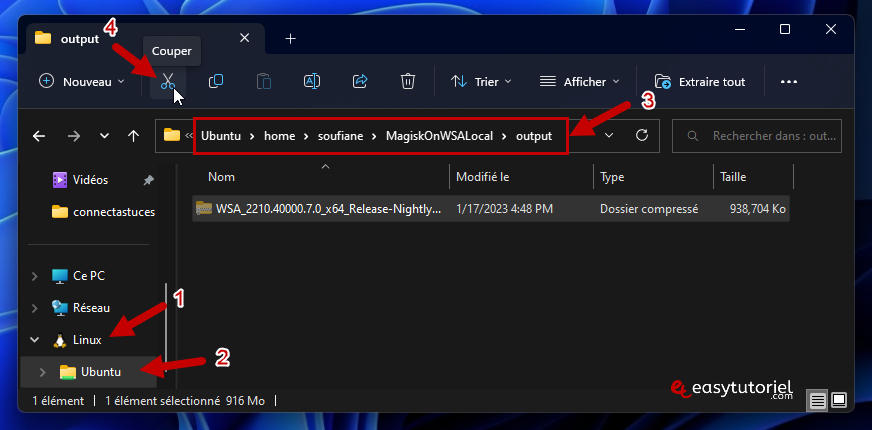872x430 pixels.
Task: Click Ubuntu in the address breadcrumb
Action: pyautogui.click(x=221, y=136)
